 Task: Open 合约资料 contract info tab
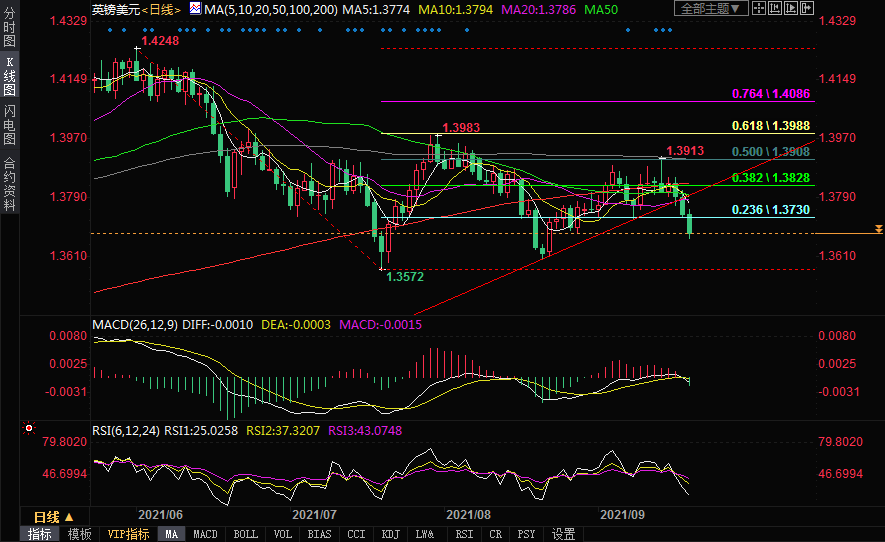(9, 183)
